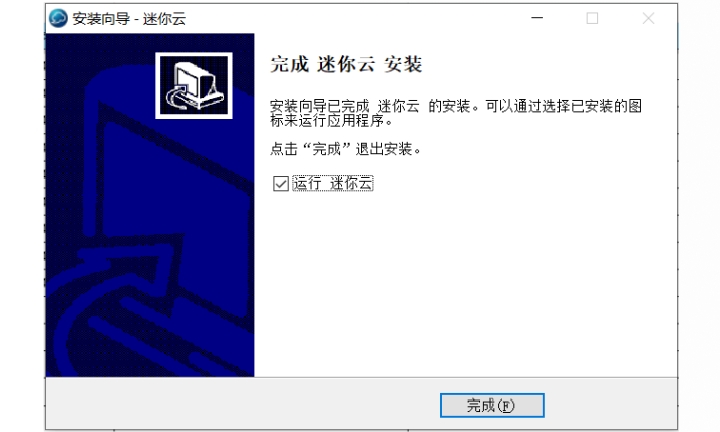The width and height of the screenshot is (720, 432).
Task: Click the gray footer bar beside 完成 button
Action: [239, 404]
